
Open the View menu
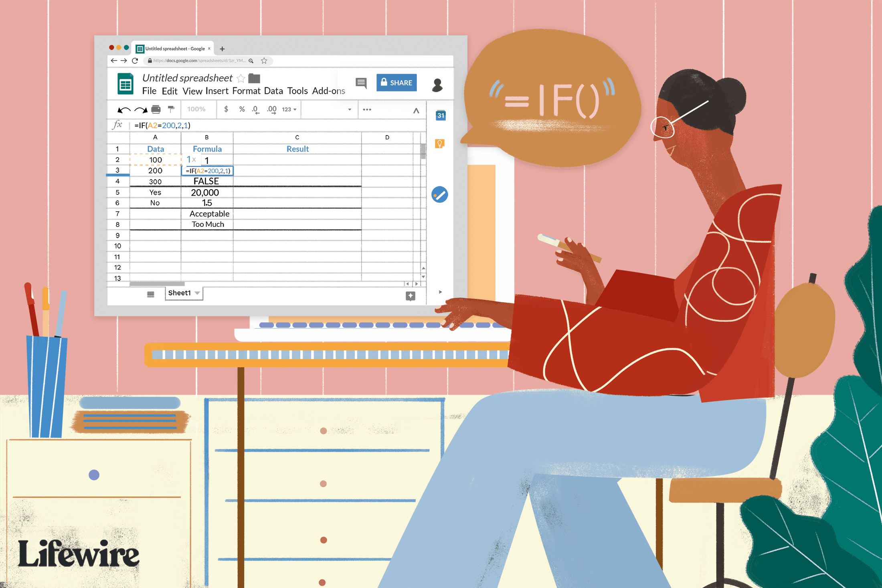pyautogui.click(x=192, y=91)
